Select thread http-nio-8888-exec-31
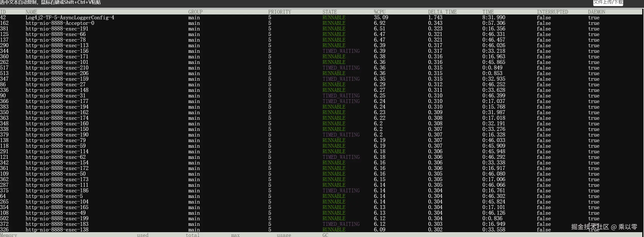 click(x=56, y=96)
